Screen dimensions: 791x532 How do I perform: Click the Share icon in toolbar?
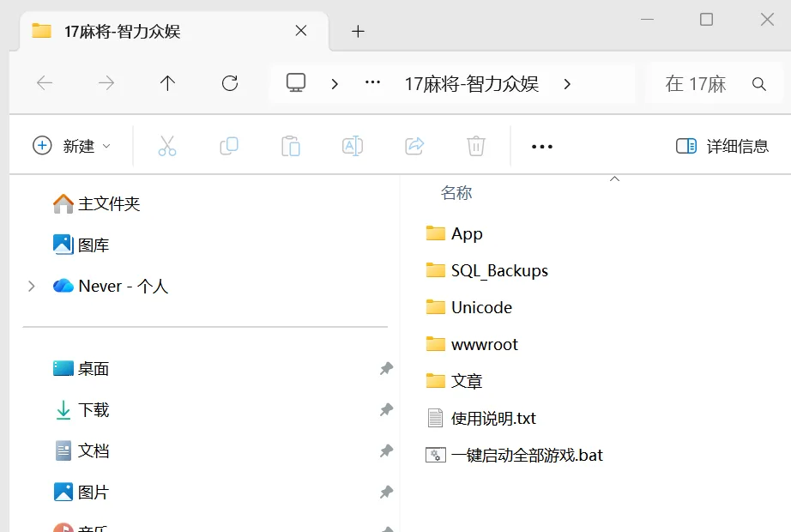point(414,146)
